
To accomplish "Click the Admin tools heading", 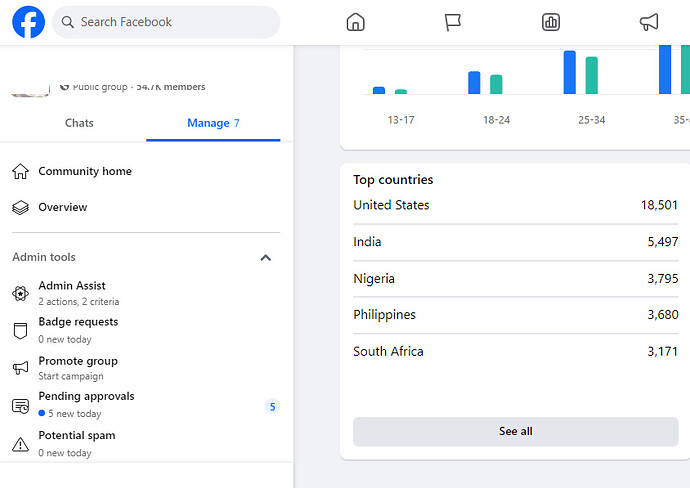I will (44, 257).
